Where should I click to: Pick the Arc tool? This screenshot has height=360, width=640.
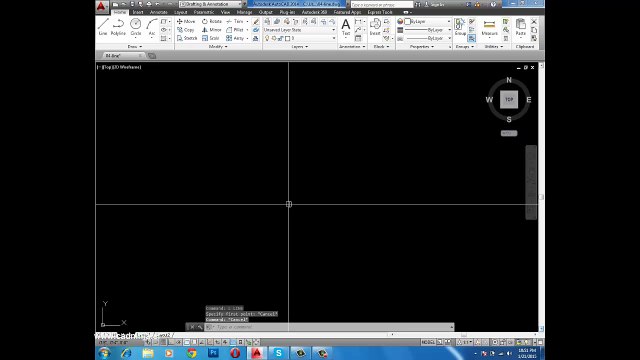[x=152, y=27]
